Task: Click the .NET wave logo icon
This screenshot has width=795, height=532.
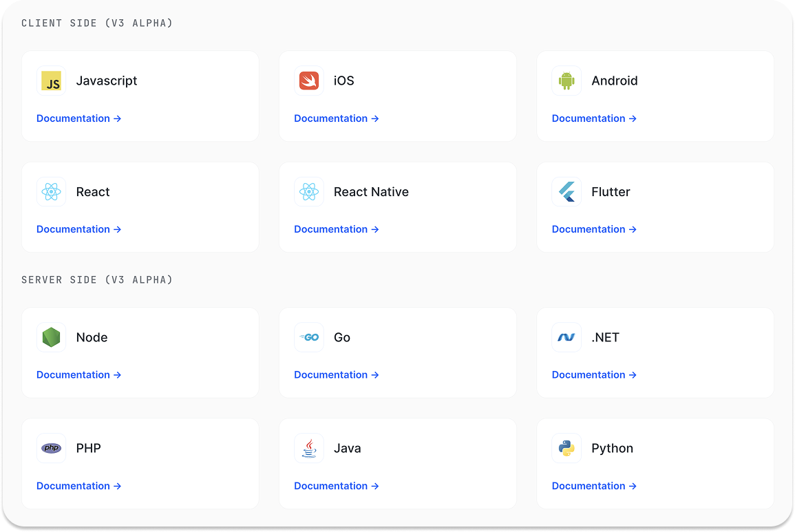Action: [566, 338]
